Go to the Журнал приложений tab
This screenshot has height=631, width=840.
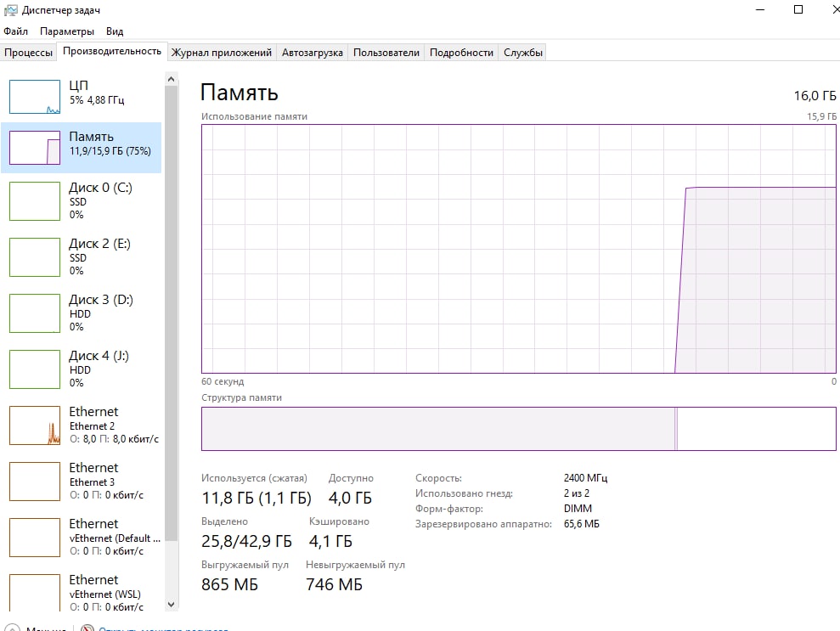coord(221,53)
